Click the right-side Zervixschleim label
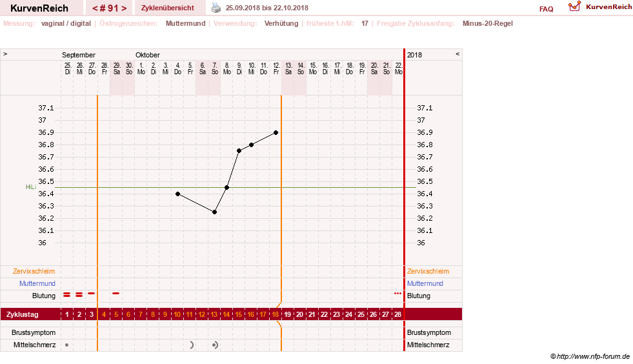 click(x=428, y=272)
